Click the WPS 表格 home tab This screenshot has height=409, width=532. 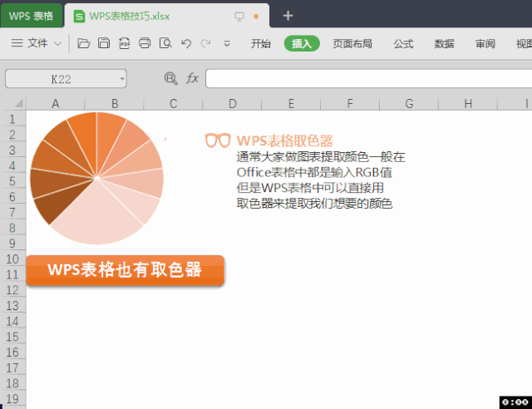(32, 16)
